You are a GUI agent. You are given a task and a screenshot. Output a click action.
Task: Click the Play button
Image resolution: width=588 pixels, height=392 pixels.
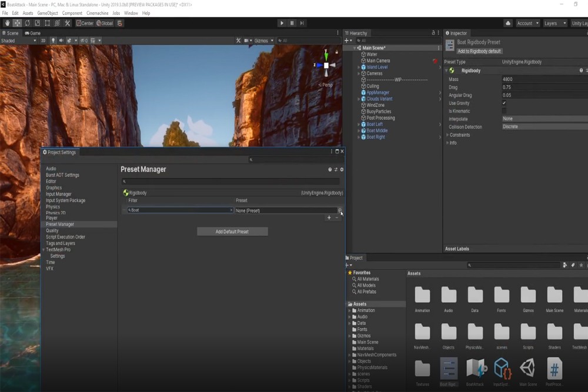[282, 24]
